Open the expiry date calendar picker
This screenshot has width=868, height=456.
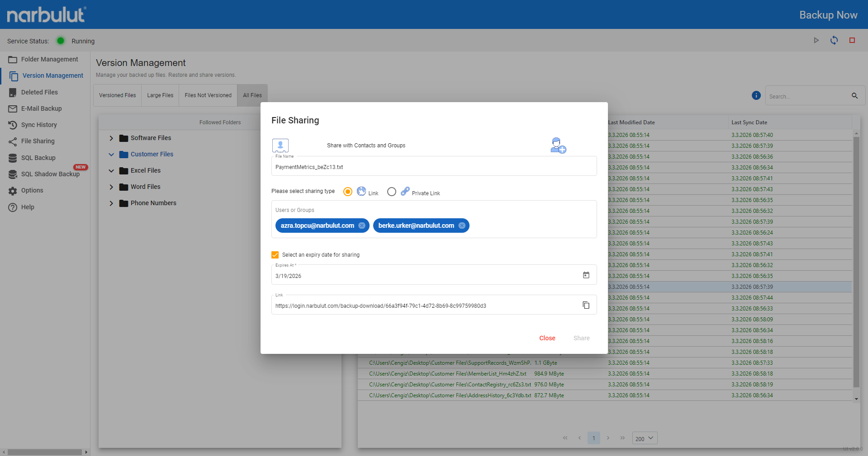coord(586,275)
